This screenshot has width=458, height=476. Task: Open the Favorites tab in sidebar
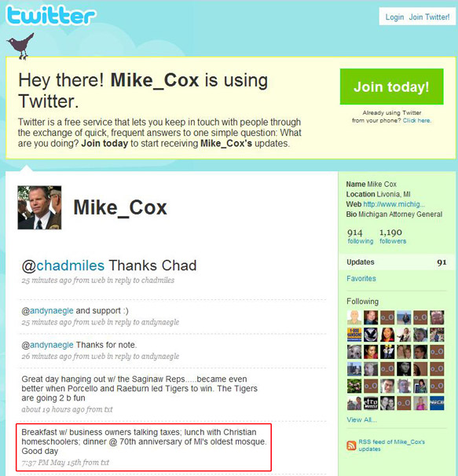coord(361,278)
